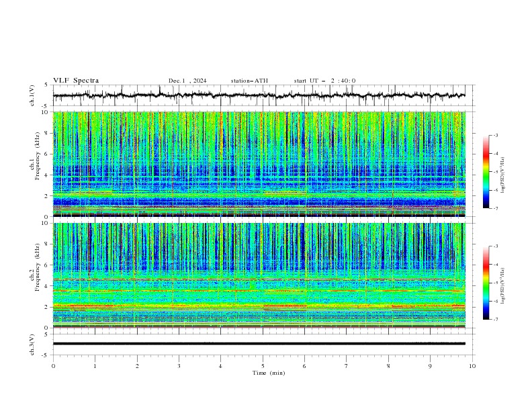Viewport: 532px width, 411px height.
Task: Click the "9" tick on the time axis
Action: [430, 366]
